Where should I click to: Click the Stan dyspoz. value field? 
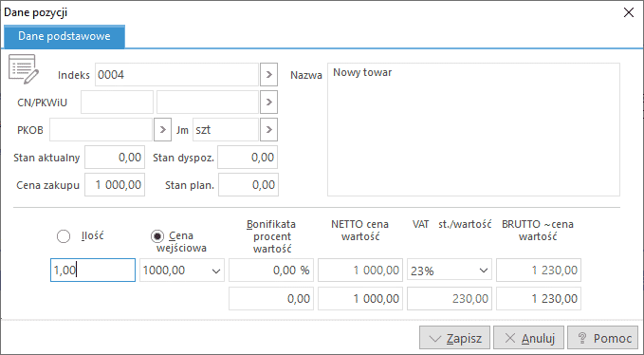tap(248, 157)
